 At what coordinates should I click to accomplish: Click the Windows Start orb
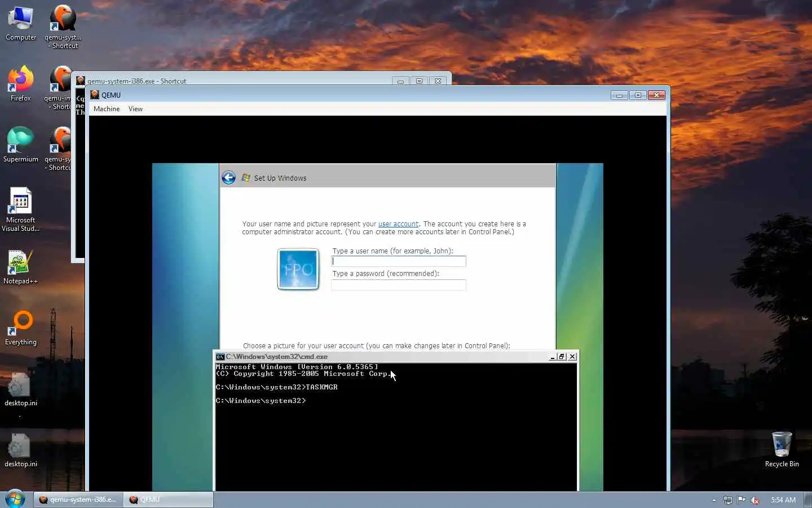click(x=15, y=500)
